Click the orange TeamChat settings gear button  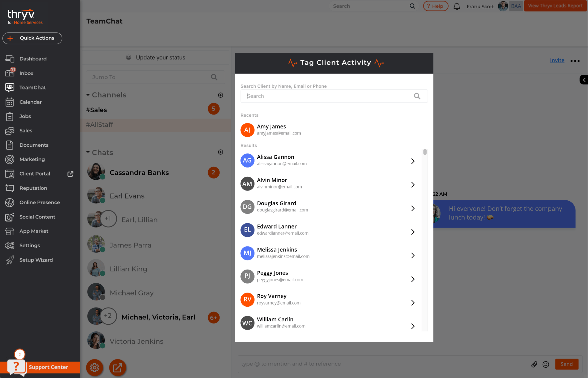click(95, 367)
